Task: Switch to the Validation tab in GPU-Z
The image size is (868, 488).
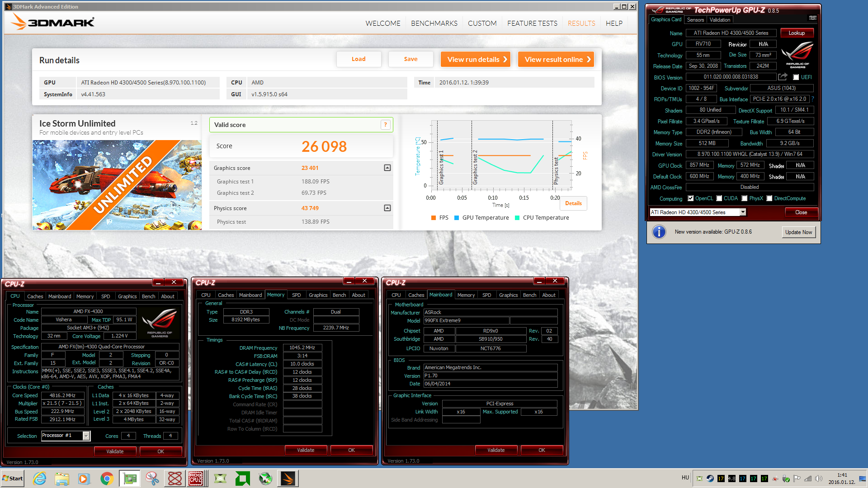Action: pos(720,20)
